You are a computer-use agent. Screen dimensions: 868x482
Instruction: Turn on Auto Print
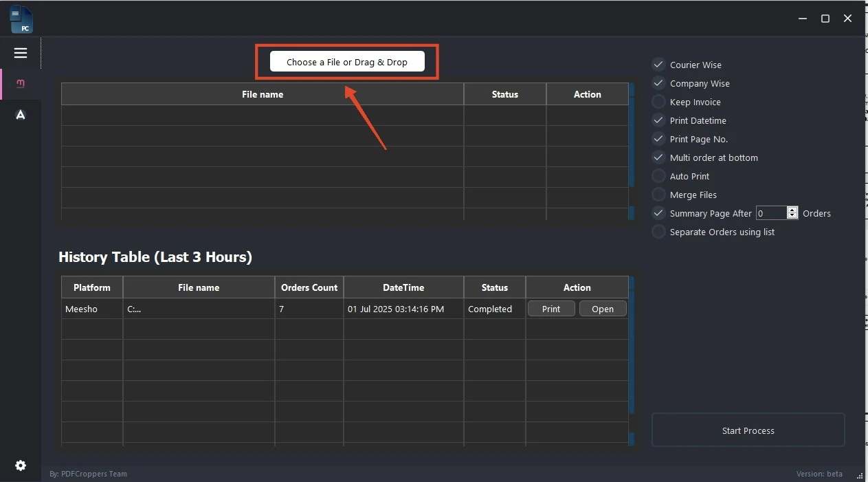click(658, 176)
